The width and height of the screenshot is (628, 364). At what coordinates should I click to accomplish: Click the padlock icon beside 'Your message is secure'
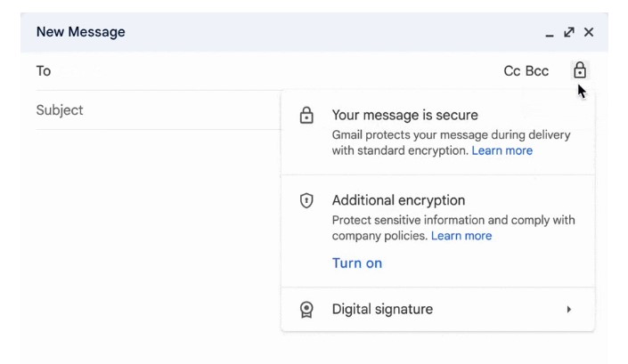pyautogui.click(x=306, y=116)
